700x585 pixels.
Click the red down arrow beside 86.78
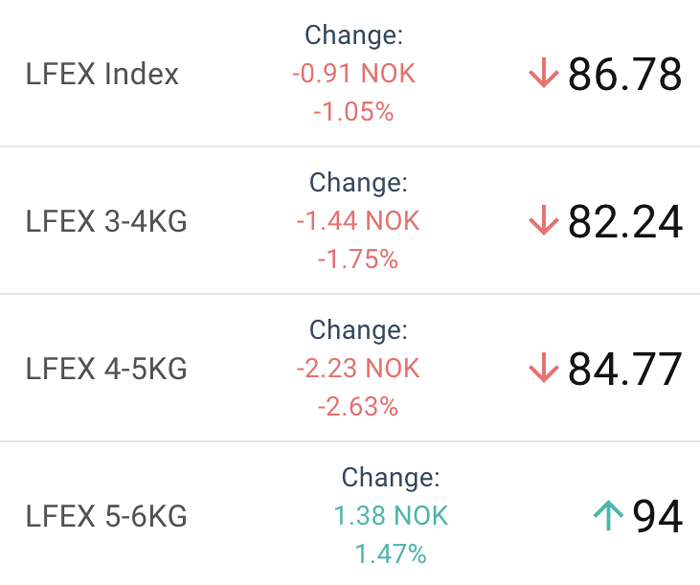pyautogui.click(x=543, y=73)
